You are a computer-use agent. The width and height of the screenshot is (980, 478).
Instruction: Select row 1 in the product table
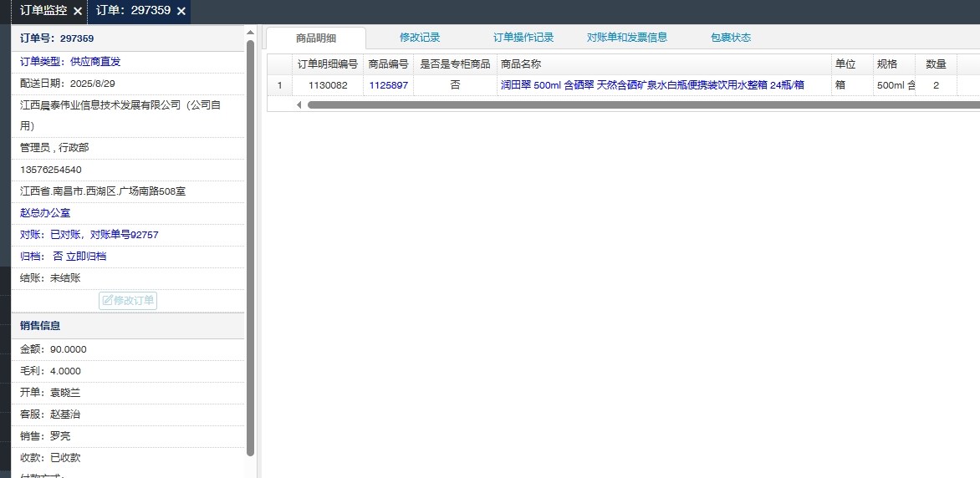click(279, 85)
